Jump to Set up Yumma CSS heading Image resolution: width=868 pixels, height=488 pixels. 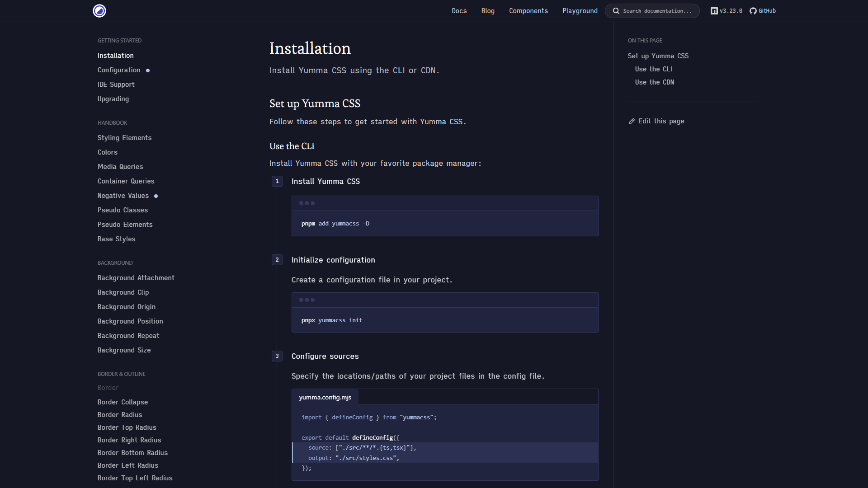coord(658,56)
